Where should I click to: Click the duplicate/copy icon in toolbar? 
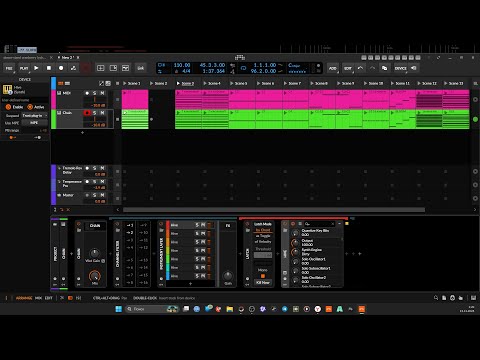(x=385, y=68)
